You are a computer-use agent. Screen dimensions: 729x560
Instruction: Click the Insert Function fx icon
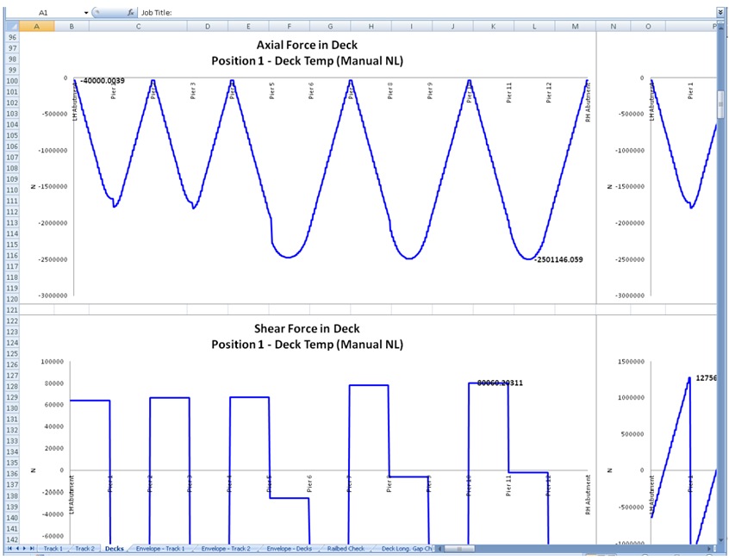click(130, 13)
